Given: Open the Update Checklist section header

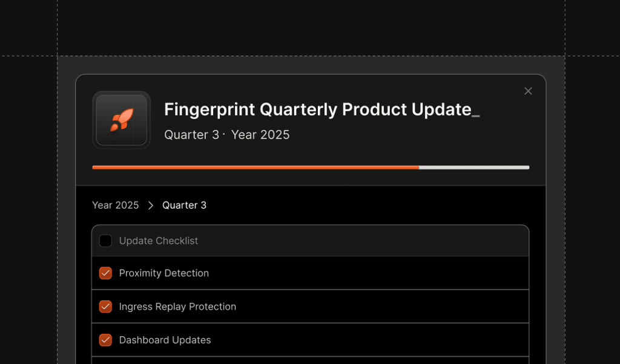Looking at the screenshot, I should 160,241.
